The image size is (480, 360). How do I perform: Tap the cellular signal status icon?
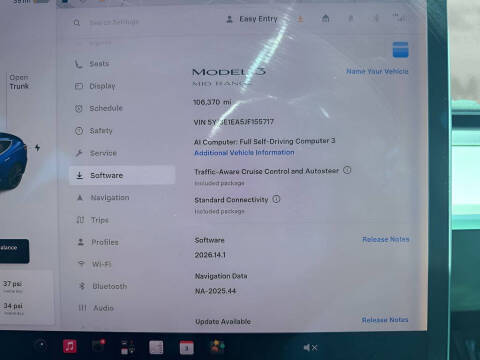click(x=400, y=18)
